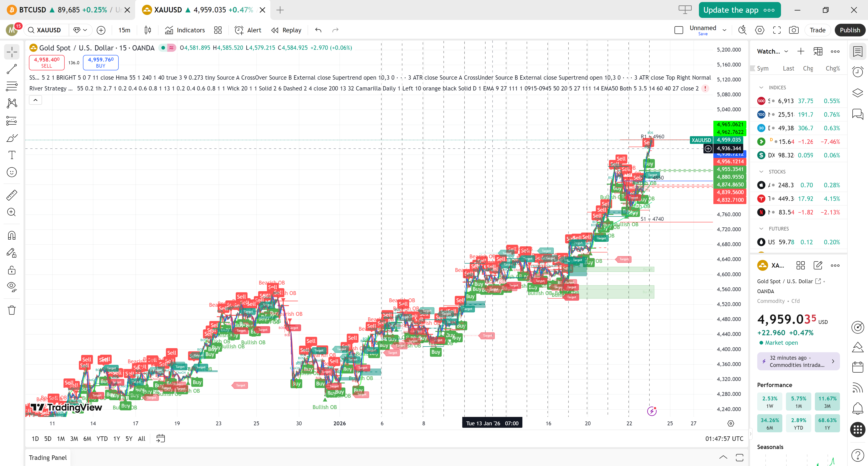Open the object tree layers icon
This screenshot has height=466, width=868.
pyautogui.click(x=858, y=93)
